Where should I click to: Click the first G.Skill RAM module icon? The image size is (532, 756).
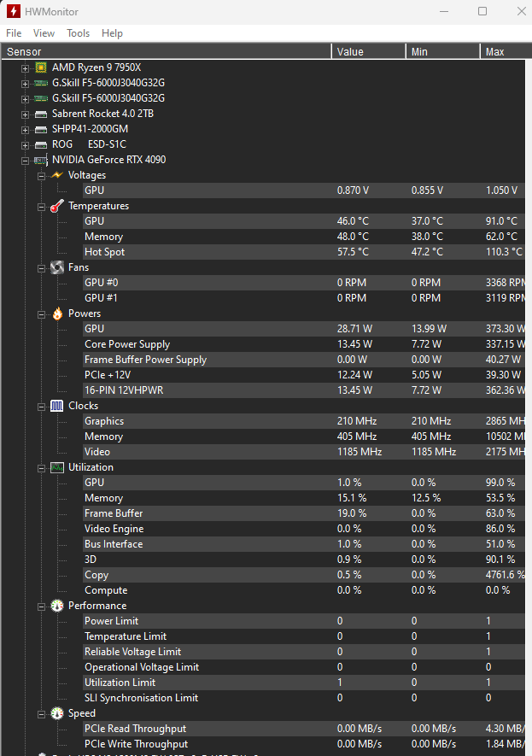(41, 83)
